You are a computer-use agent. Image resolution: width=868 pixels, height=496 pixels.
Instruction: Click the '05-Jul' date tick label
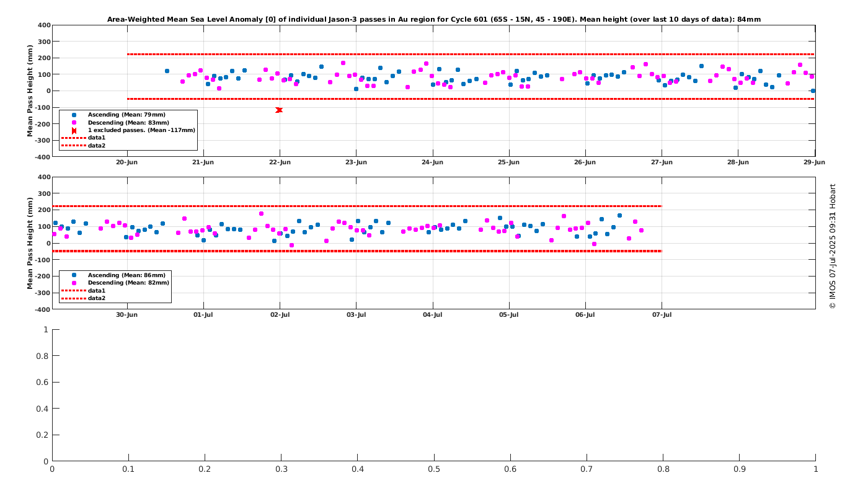click(509, 314)
